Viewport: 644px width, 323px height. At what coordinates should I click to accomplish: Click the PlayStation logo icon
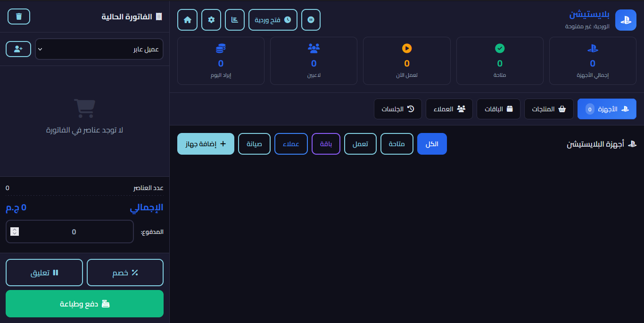pos(626,20)
